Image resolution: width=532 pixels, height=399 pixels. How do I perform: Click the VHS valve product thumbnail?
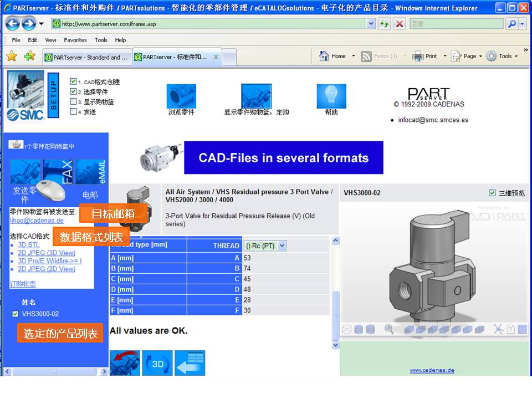click(135, 209)
